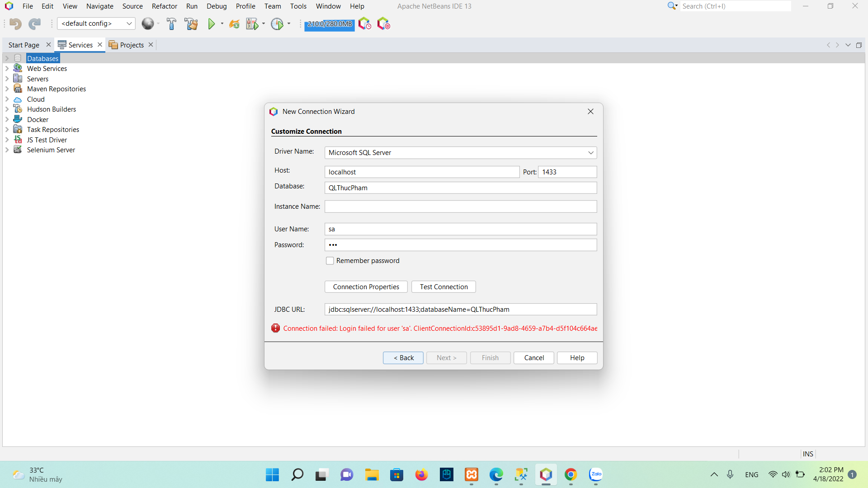This screenshot has width=868, height=488.
Task: Click the Apply Code Changes icon
Action: 234,24
